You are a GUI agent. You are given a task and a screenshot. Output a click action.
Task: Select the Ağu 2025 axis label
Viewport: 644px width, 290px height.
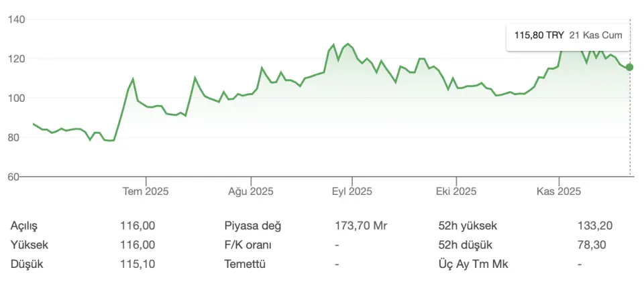[251, 191]
